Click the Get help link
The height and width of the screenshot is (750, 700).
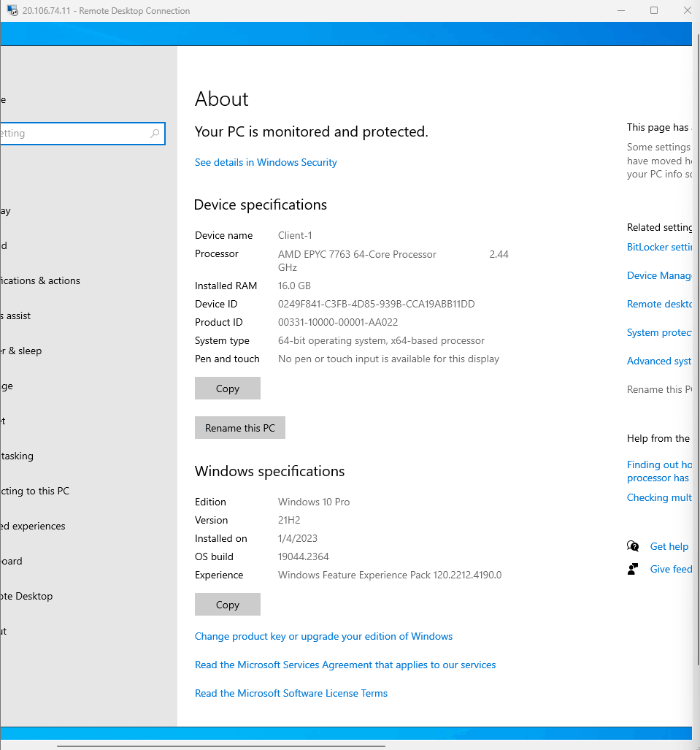[669, 546]
